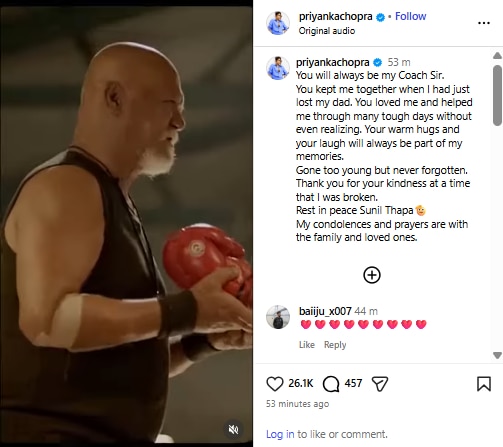Image resolution: width=503 pixels, height=447 pixels.
Task: Save the post with the bookmark icon
Action: (484, 384)
